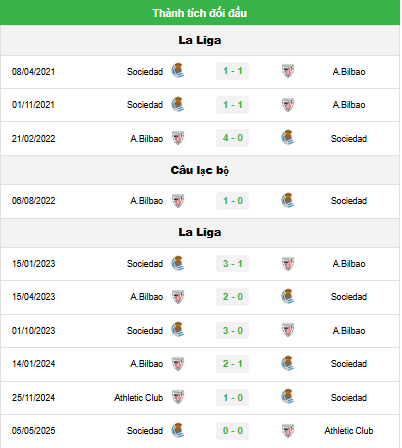The width and height of the screenshot is (402, 448).
Task: Select the Câu lạc bộ section header
Action: coord(200,170)
